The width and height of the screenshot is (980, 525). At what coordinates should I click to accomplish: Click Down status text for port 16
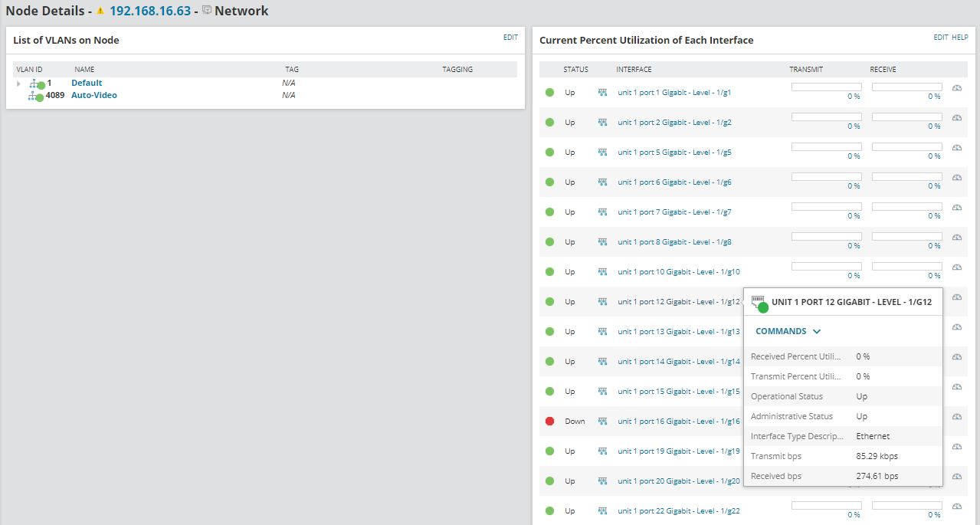coord(575,422)
